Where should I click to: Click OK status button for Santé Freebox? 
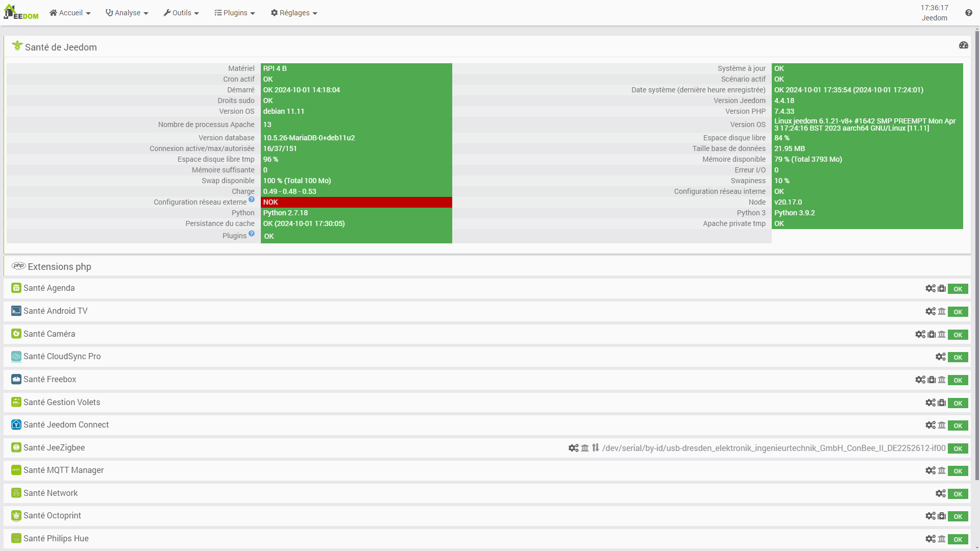(958, 380)
